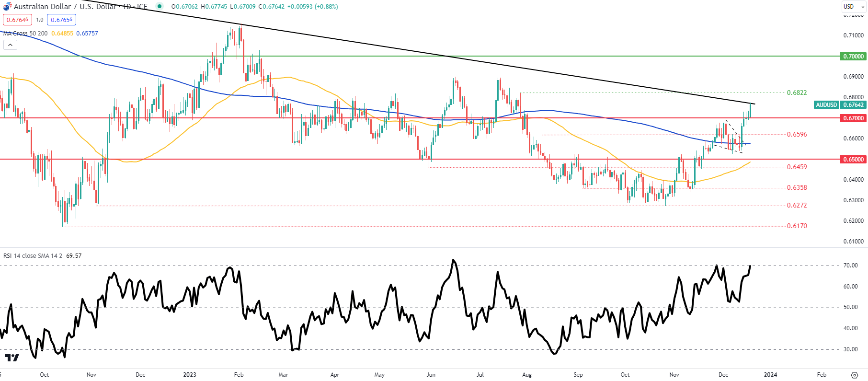Click the 70.00 RSI scale value
The height and width of the screenshot is (381, 868).
pos(850,266)
